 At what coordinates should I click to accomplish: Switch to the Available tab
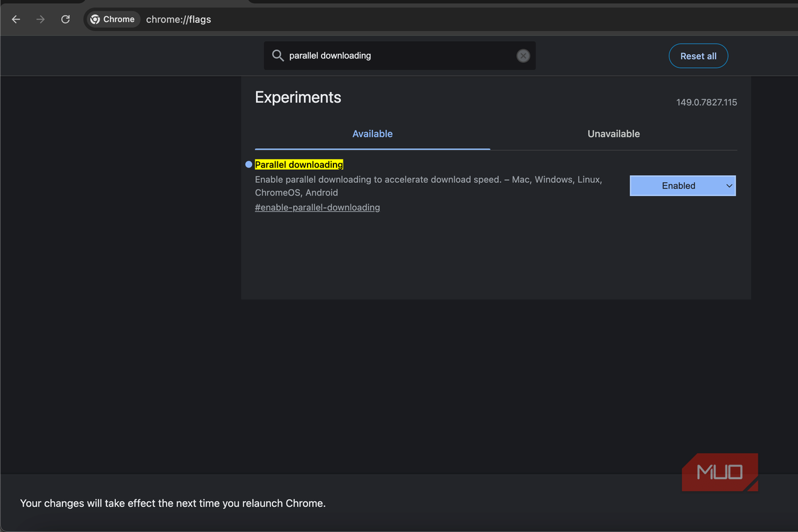pyautogui.click(x=373, y=134)
